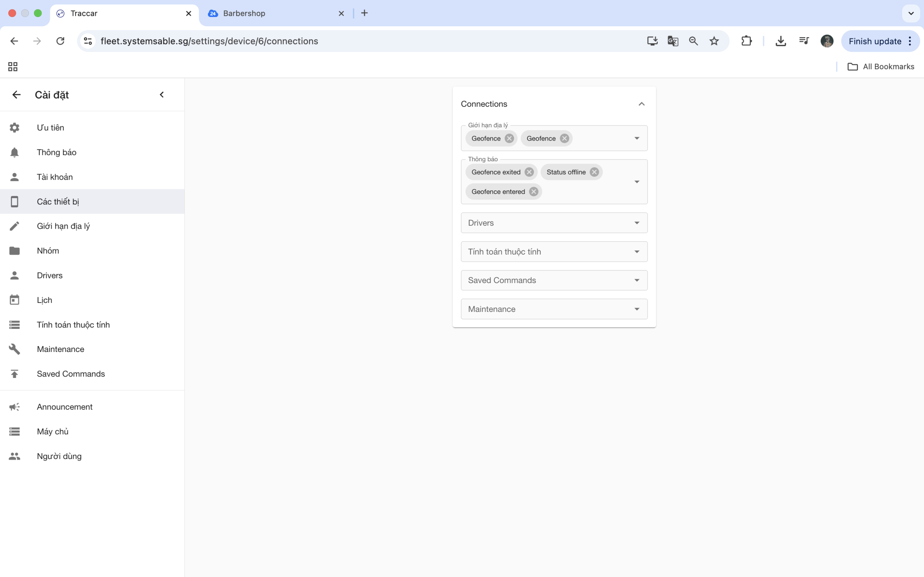Open Người dùng settings menu item
Viewport: 924px width, 577px height.
pos(59,456)
